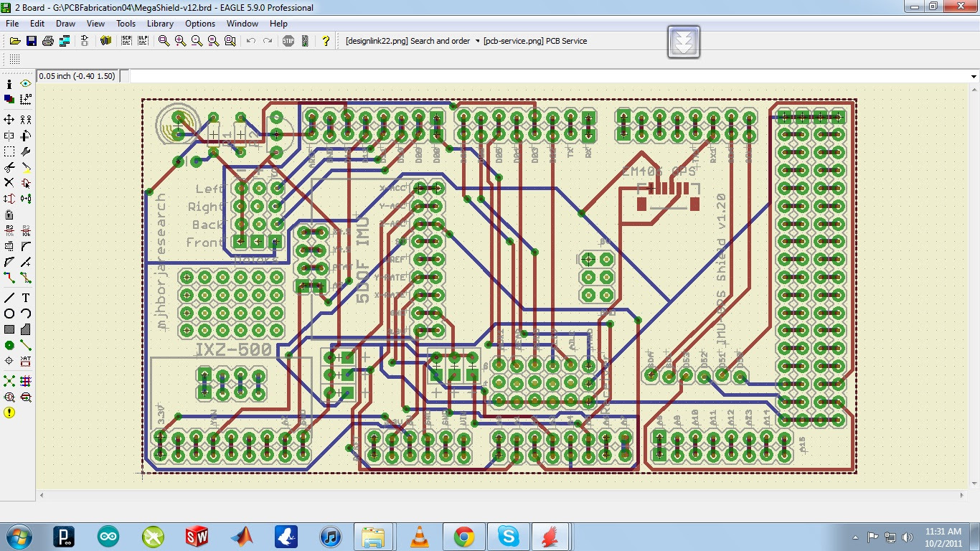Print the board layout

[x=48, y=41]
